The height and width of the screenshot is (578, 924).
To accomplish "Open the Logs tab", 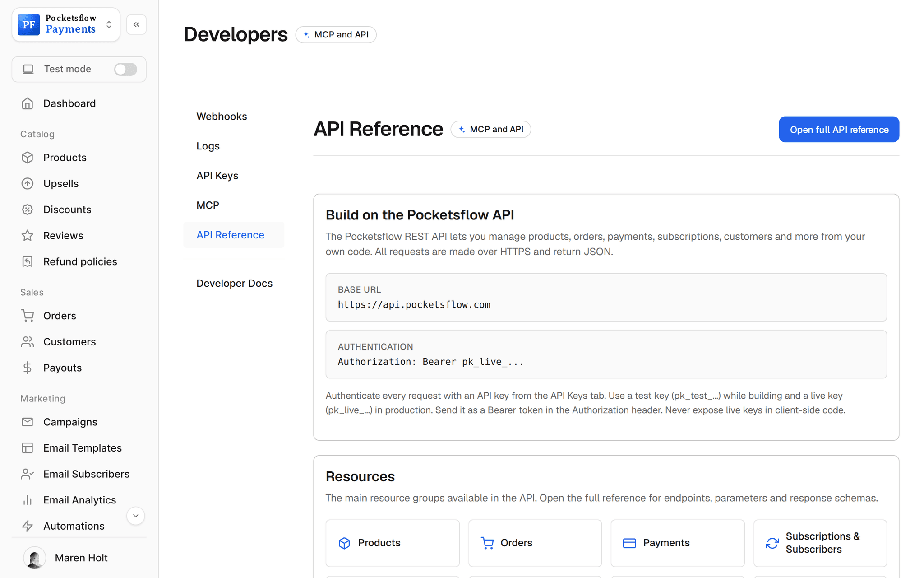I will click(234, 146).
